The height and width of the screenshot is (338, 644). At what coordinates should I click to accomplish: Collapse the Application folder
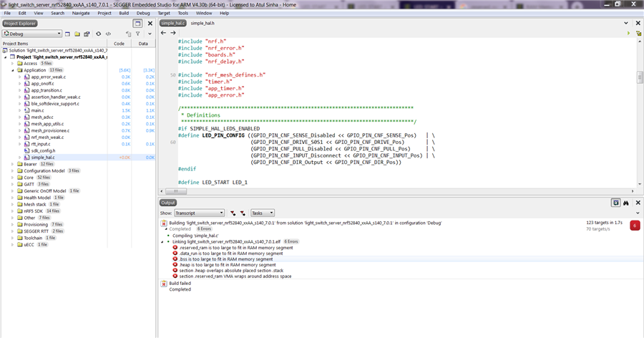tap(13, 70)
